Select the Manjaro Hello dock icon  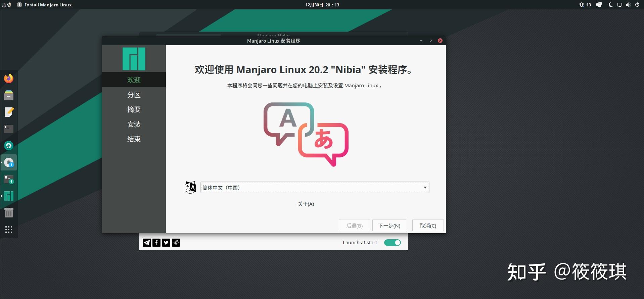click(9, 196)
